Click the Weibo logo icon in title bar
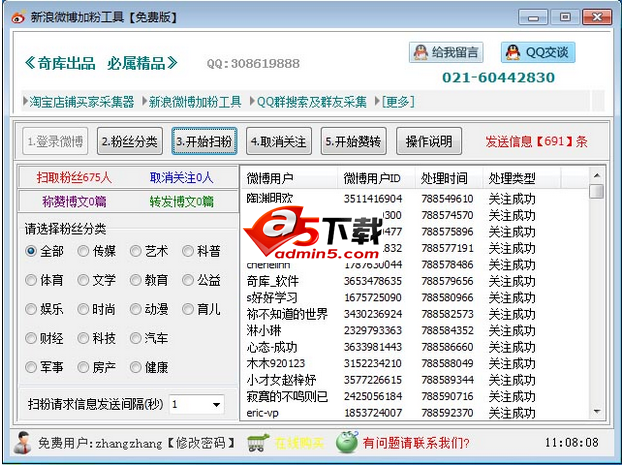Image resolution: width=625 pixels, height=466 pixels. (x=18, y=17)
